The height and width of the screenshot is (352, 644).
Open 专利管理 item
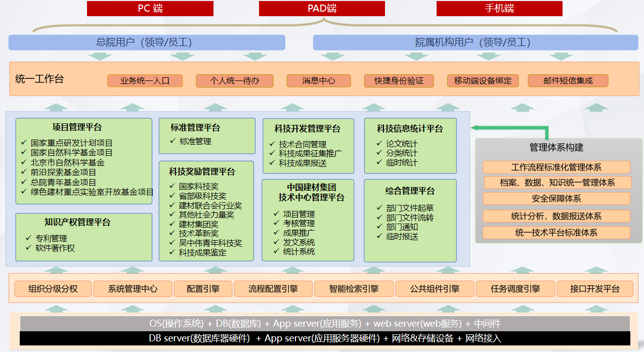click(x=51, y=238)
